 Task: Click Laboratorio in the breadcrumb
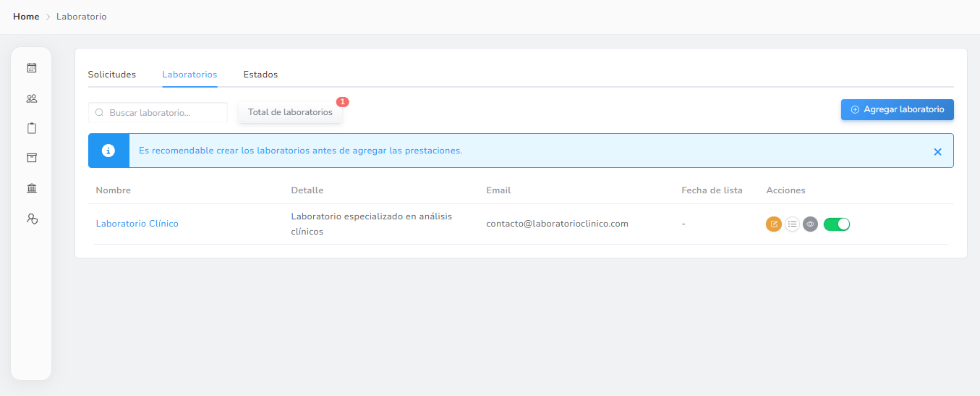pos(82,17)
